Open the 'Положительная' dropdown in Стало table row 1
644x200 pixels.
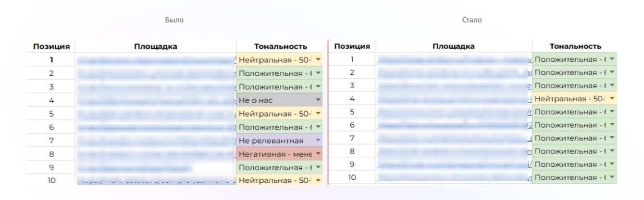click(x=612, y=59)
